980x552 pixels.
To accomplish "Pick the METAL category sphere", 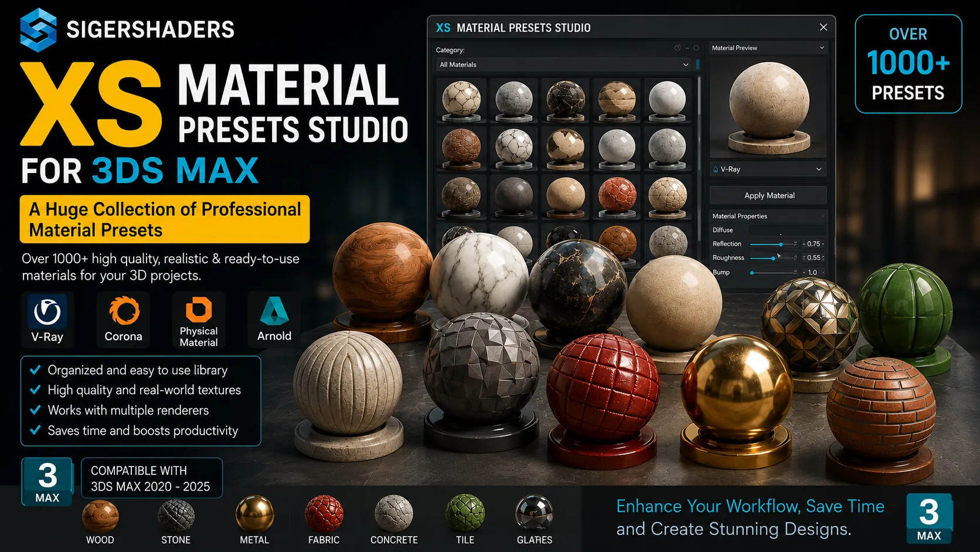I will [x=254, y=514].
